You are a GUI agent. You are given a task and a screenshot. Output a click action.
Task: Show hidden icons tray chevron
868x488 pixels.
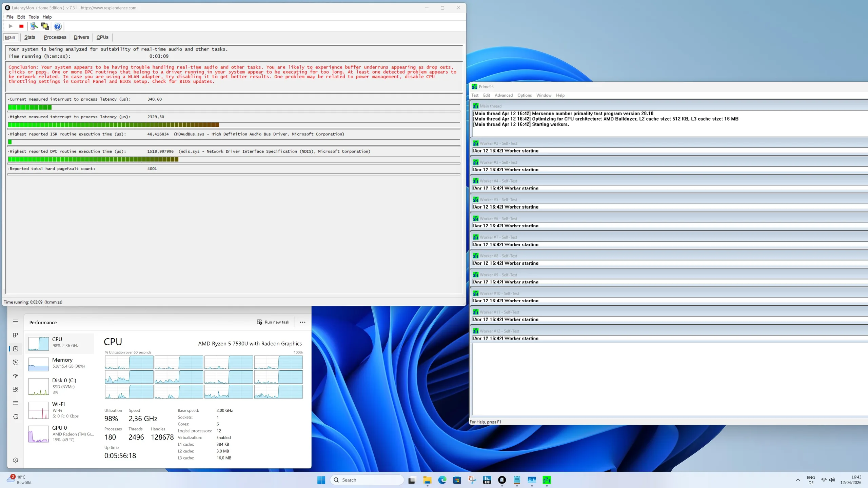pyautogui.click(x=798, y=480)
